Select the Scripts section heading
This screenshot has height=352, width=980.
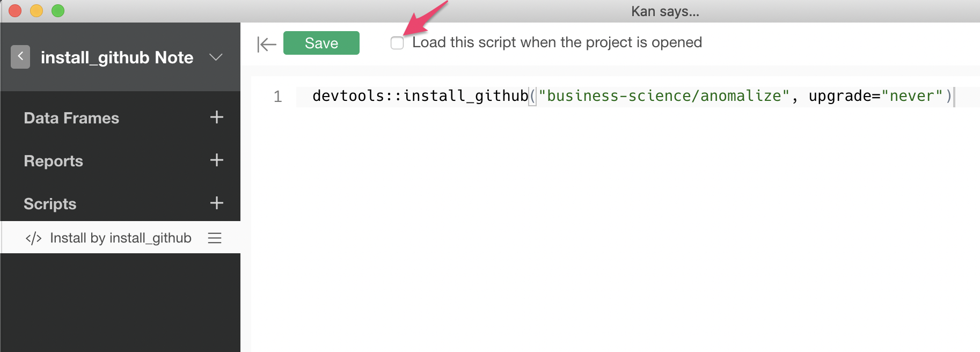point(50,204)
